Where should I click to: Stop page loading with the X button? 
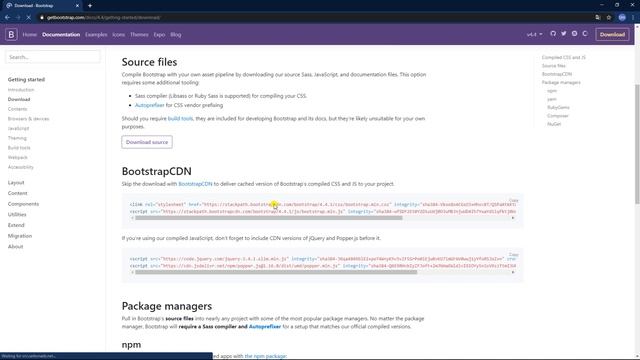pos(29,18)
